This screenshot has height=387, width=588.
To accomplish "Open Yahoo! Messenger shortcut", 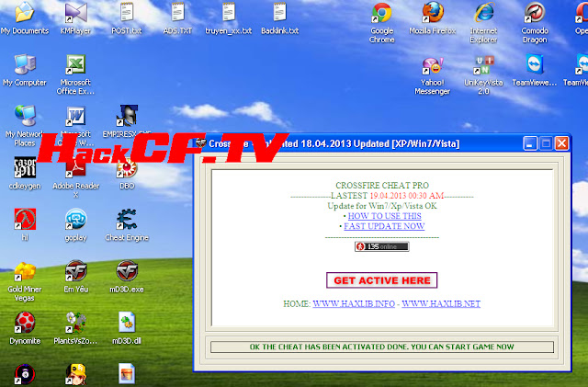I will tap(433, 75).
